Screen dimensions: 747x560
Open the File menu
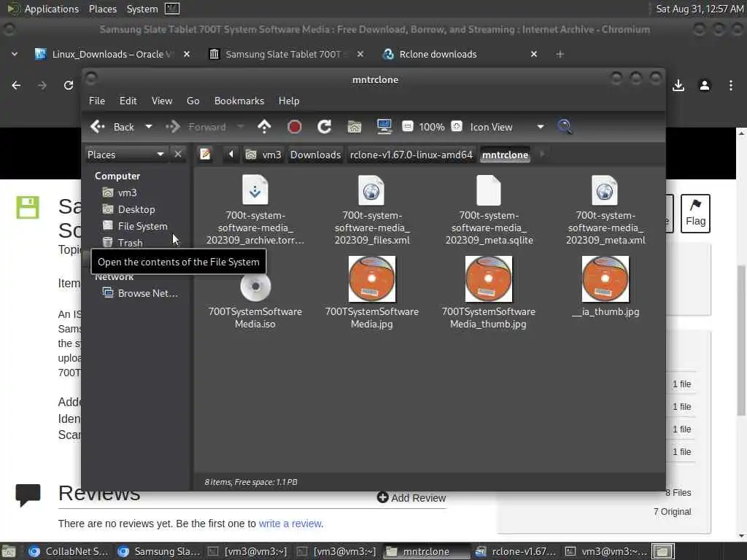coord(97,101)
